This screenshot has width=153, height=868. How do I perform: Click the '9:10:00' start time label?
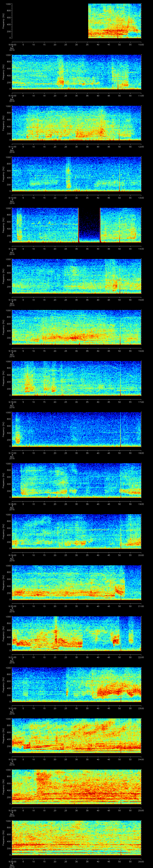[x=12, y=96]
